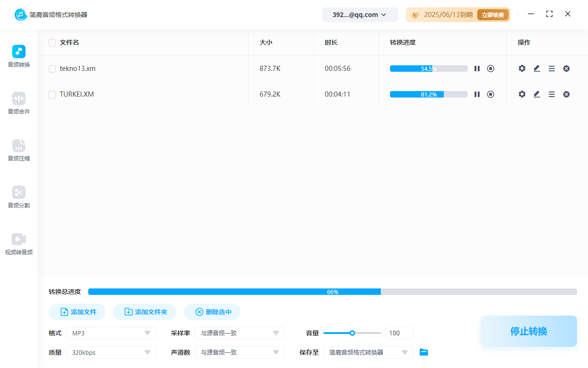Pause conversion of tekno13.xm
Viewport: 588px width, 368px height.
pos(477,69)
